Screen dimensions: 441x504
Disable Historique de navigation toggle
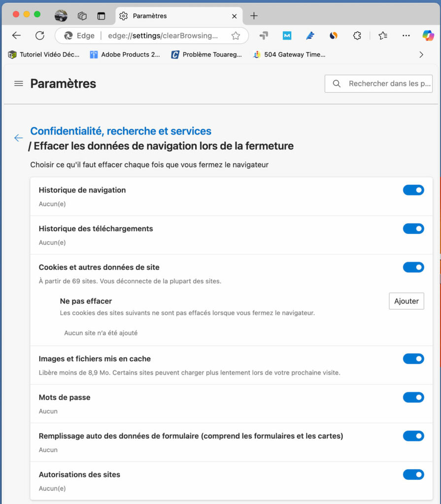coord(413,190)
